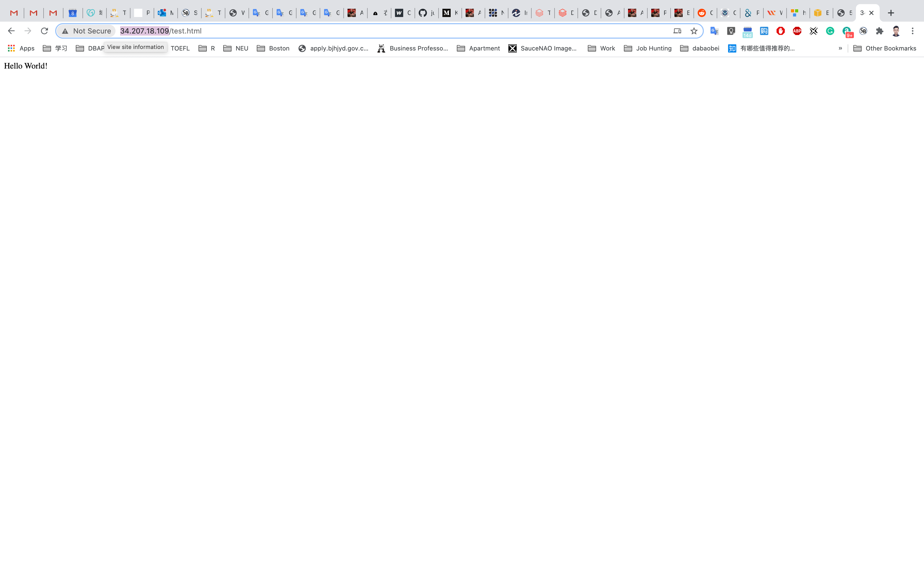
Task: Click the Not Secure site information button
Action: [87, 31]
